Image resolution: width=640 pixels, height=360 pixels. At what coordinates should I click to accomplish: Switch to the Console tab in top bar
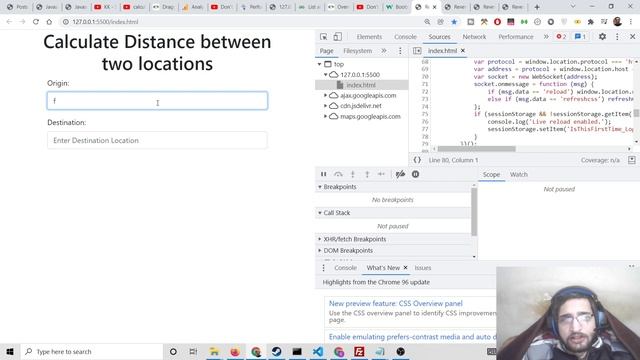point(405,37)
